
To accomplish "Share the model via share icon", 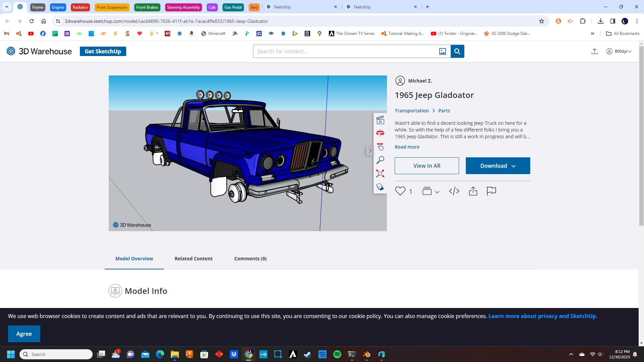I will tap(473, 191).
